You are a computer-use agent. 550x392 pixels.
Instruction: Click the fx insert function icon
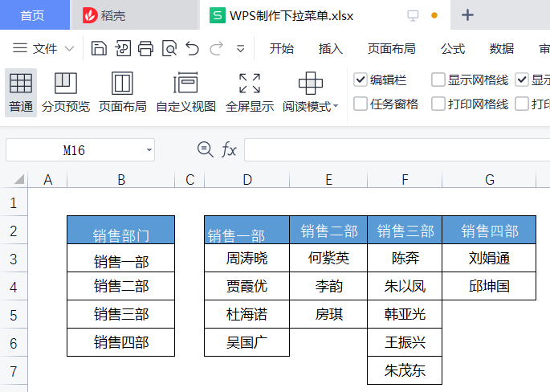click(229, 150)
